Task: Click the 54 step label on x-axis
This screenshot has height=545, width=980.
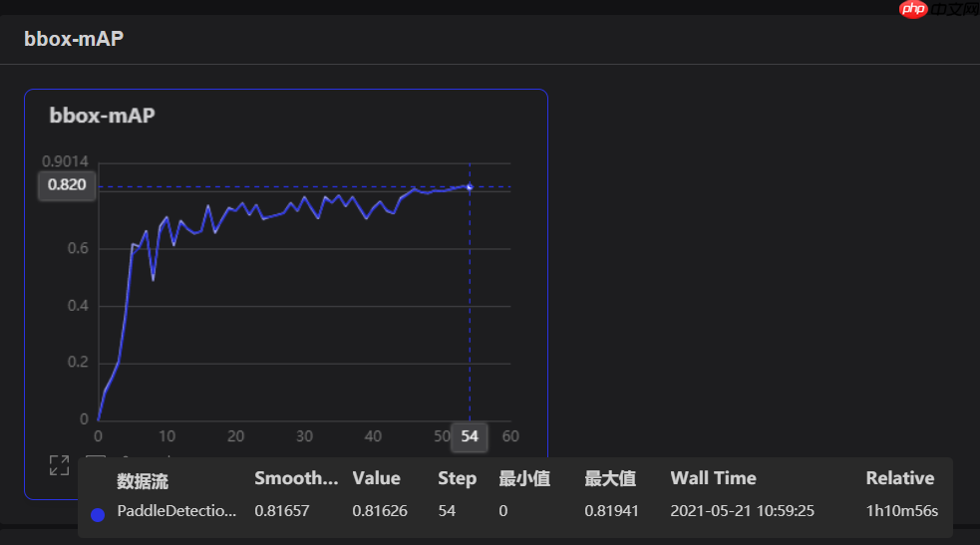Action: point(470,435)
